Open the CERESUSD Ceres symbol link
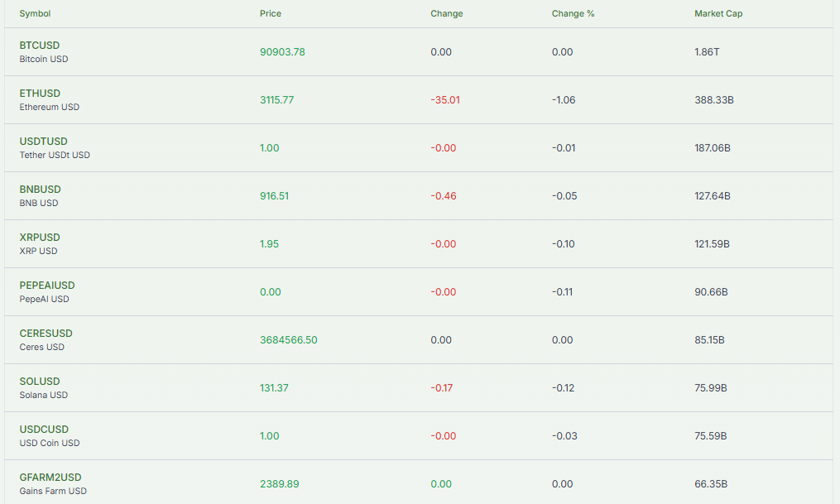Screen dimensions: 840x504 point(46,334)
